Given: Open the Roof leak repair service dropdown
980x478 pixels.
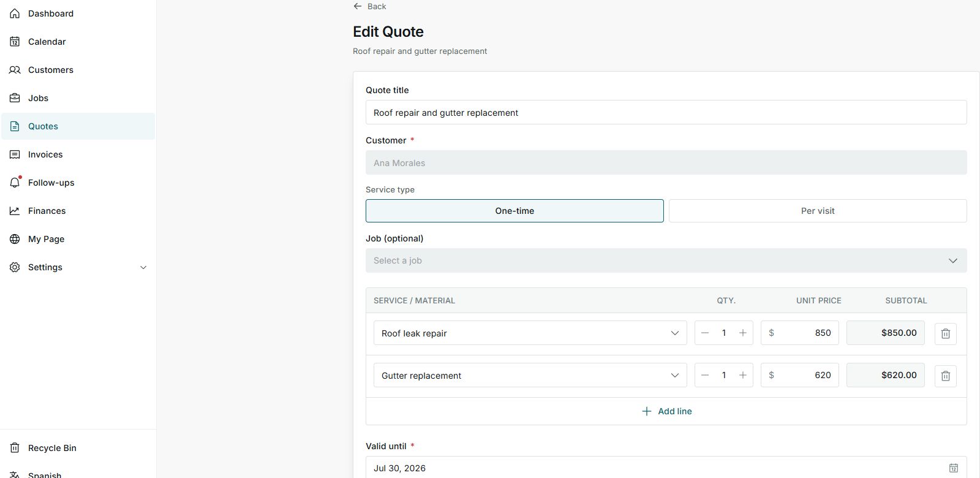Looking at the screenshot, I should point(530,333).
